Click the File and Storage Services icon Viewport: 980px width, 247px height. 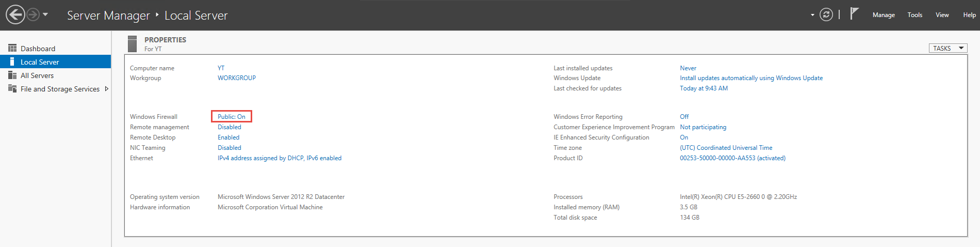pos(12,89)
